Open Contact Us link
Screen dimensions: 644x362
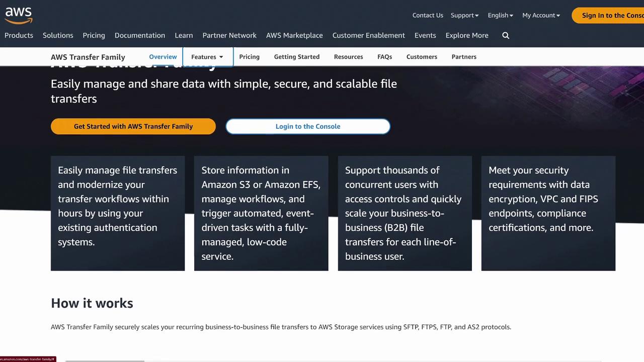428,15
